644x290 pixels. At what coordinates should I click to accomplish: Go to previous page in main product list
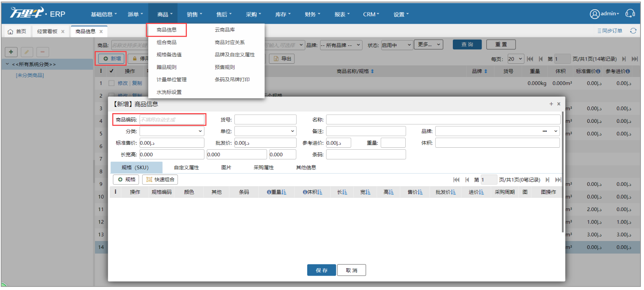pos(540,59)
